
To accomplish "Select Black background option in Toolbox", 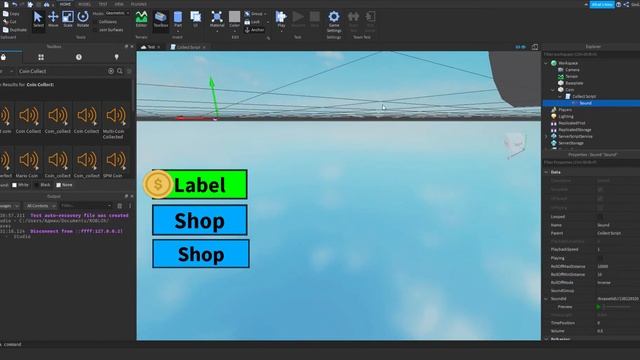I will 42,185.
